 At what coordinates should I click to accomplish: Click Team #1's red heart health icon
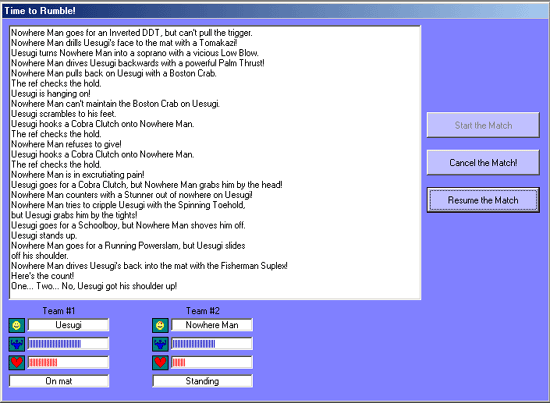click(16, 363)
